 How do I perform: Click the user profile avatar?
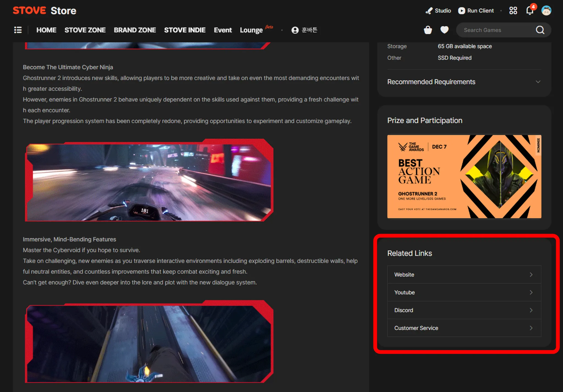point(546,11)
